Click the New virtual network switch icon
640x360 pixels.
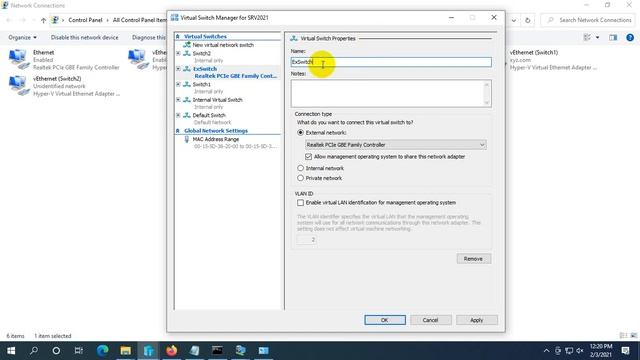[x=187, y=45]
